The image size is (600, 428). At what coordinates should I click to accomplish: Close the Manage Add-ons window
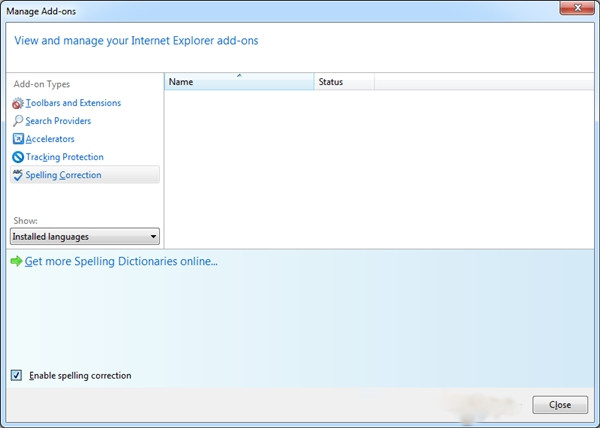pyautogui.click(x=577, y=8)
